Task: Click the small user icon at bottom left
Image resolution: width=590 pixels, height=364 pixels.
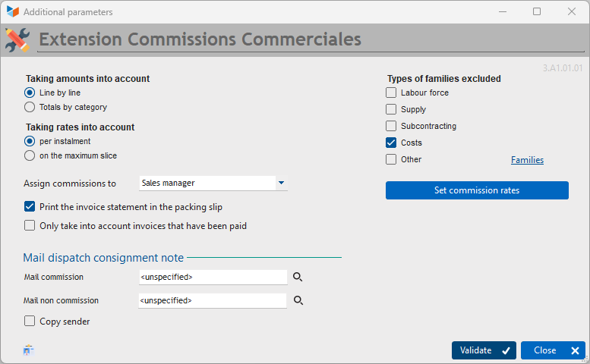Action: (28, 350)
